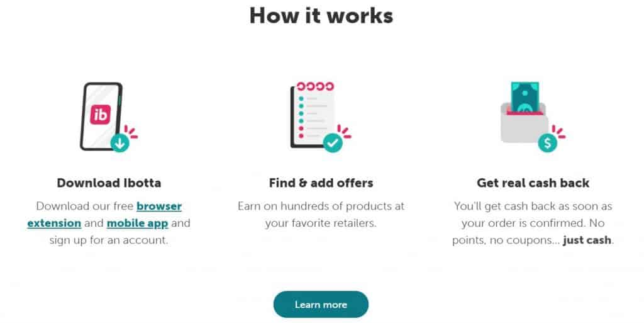The image size is (644, 323).
Task: Click the How it works heading
Action: pos(321,16)
